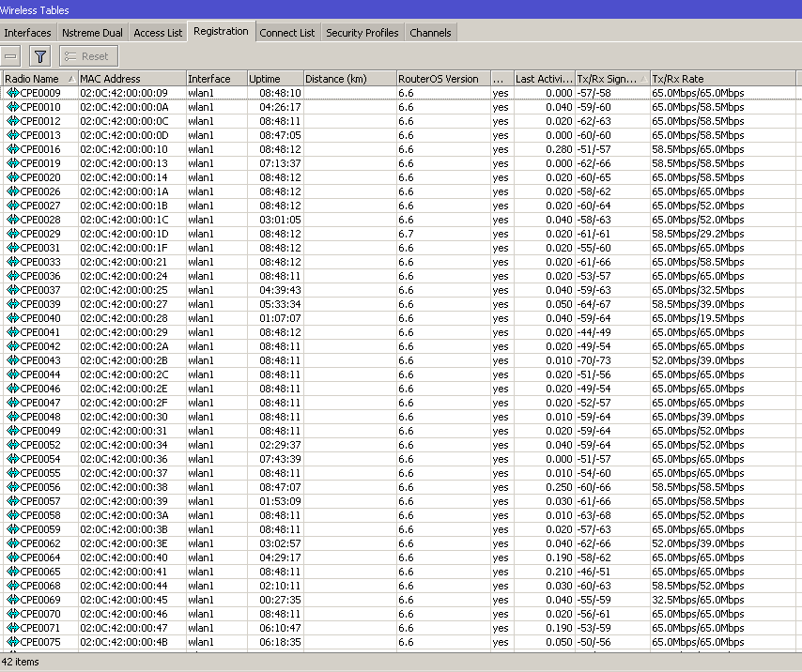Open the Nstreme Dual tab
This screenshot has width=802, height=672.
[91, 32]
